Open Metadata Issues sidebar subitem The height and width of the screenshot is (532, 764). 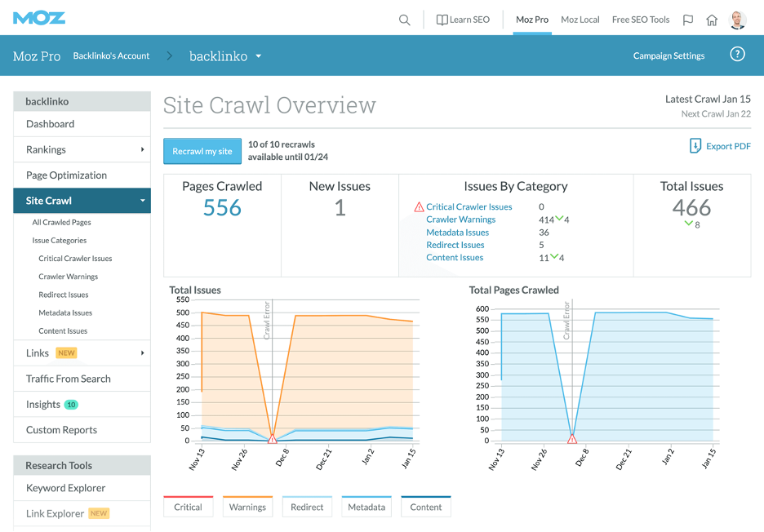(65, 313)
